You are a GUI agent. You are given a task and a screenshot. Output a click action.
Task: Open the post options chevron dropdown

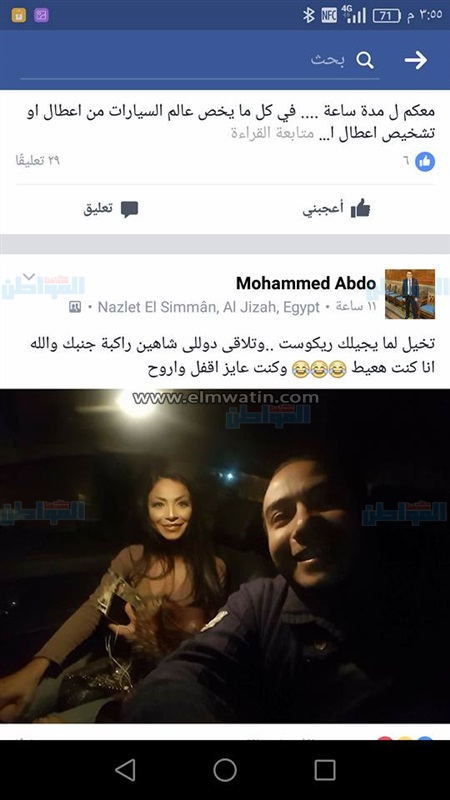pos(29,277)
